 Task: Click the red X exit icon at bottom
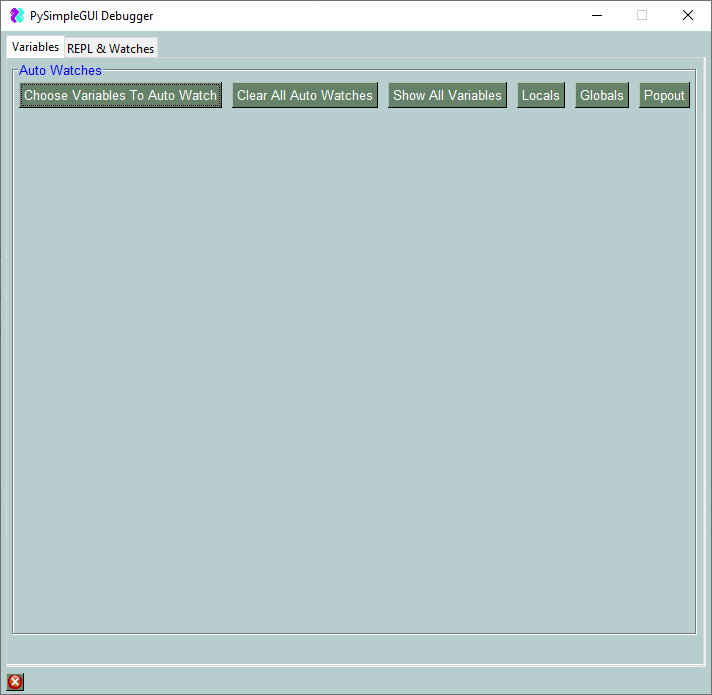coord(15,681)
